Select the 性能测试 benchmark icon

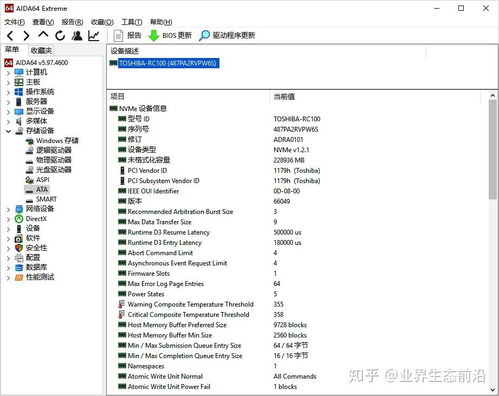tap(19, 277)
